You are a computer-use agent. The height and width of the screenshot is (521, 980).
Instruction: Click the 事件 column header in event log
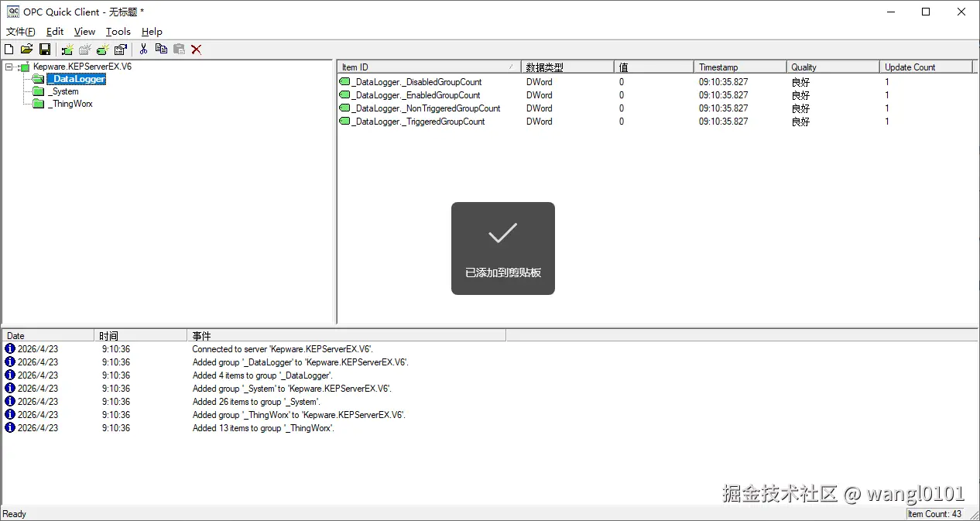[x=347, y=336]
